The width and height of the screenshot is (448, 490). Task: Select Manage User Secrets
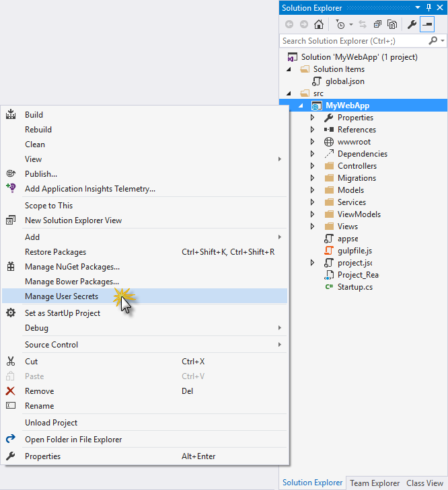[x=144, y=296]
